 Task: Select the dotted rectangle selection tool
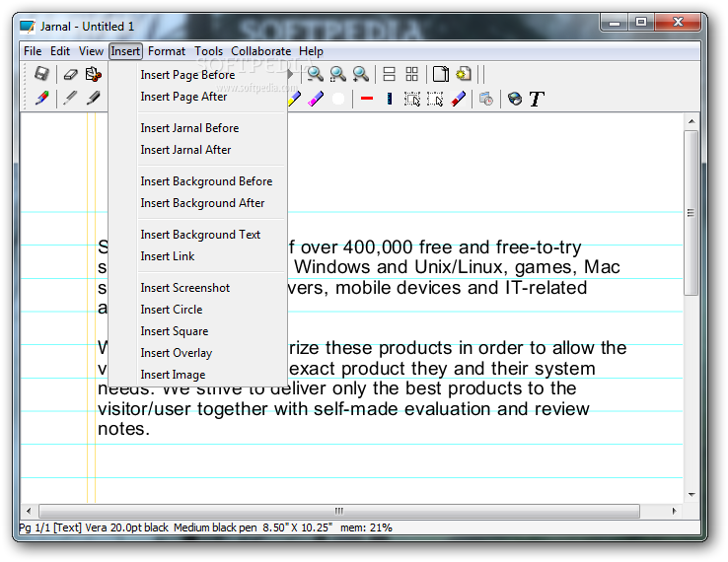point(435,99)
